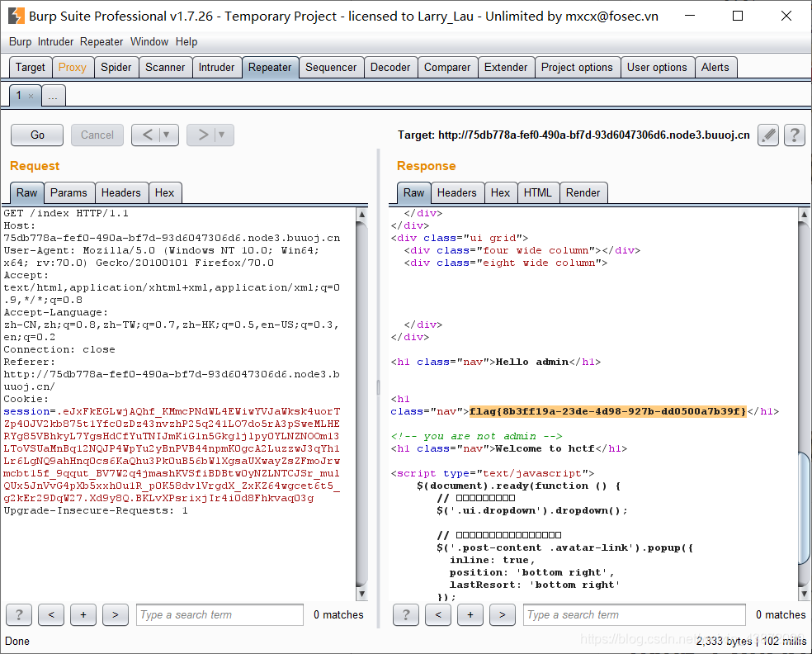The height and width of the screenshot is (654, 812).
Task: Click response search help question icon
Action: click(406, 614)
